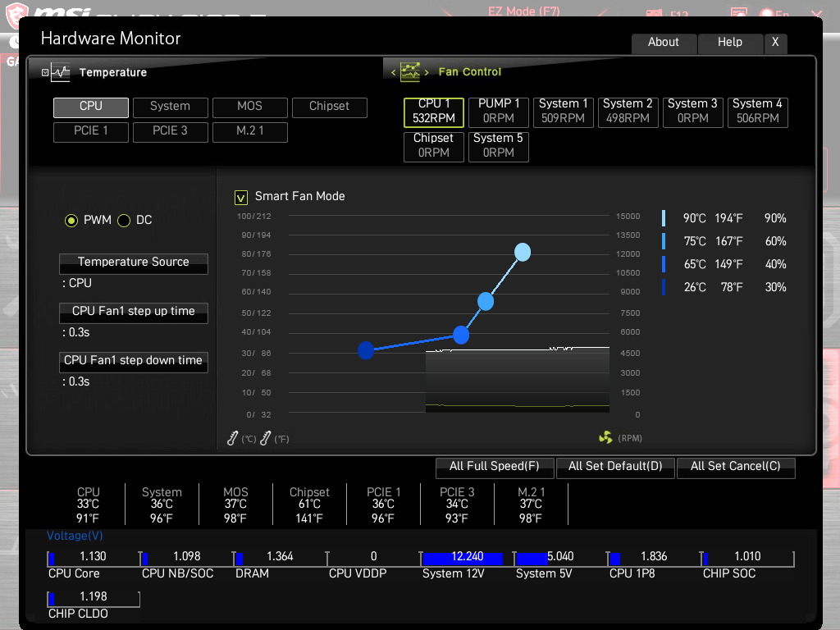Image resolution: width=840 pixels, height=630 pixels.
Task: Open the Temperature Source selector
Action: (x=134, y=263)
